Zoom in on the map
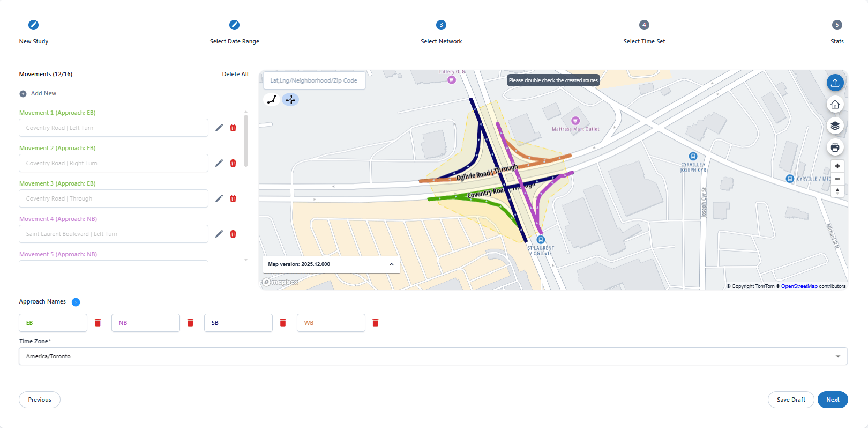The height and width of the screenshot is (428, 868). (x=837, y=166)
